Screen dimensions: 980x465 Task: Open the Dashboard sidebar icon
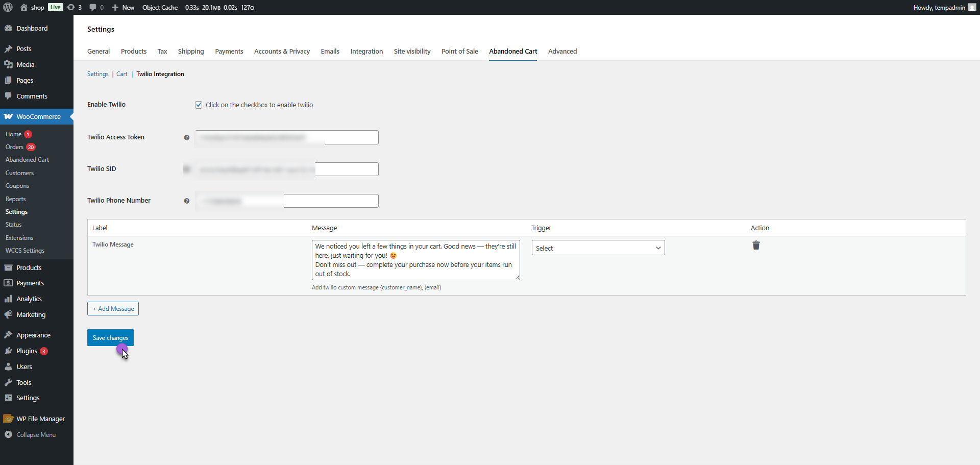tap(8, 28)
